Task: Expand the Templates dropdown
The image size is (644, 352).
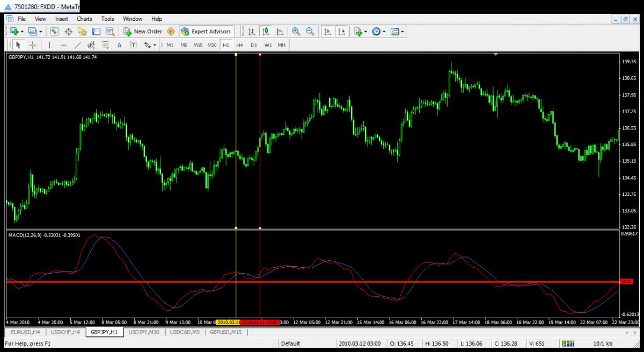Action: tap(398, 32)
